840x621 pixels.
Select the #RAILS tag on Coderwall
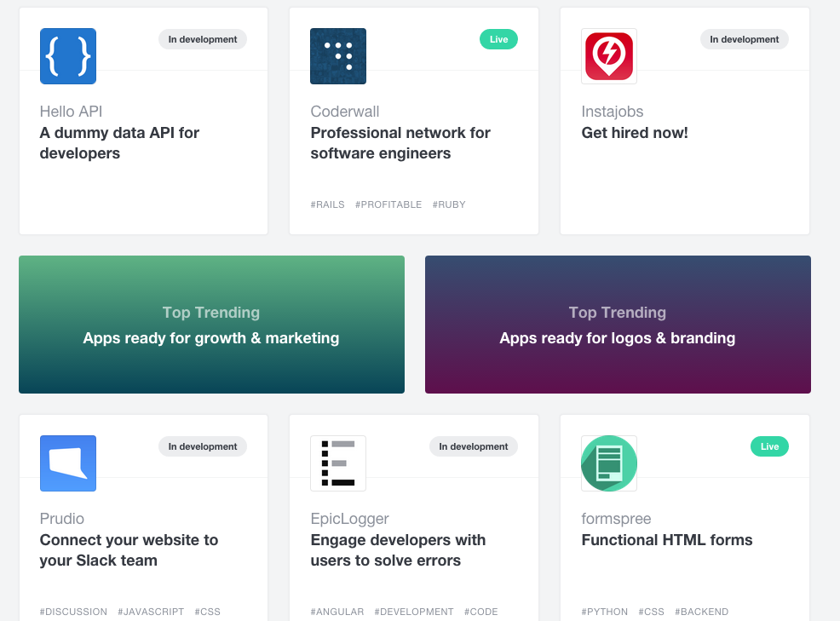[x=328, y=204]
